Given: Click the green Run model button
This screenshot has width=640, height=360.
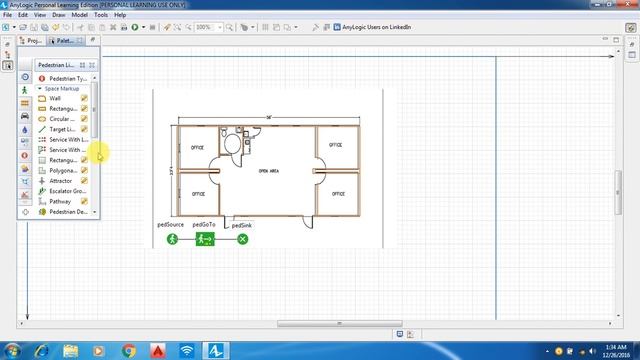Looking at the screenshot, I should tap(135, 27).
